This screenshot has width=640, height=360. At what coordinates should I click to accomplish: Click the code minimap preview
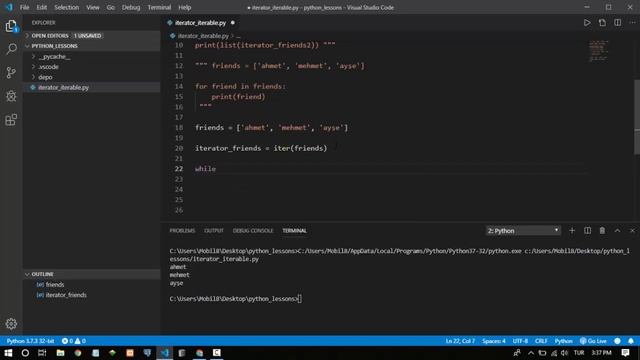pos(598,51)
